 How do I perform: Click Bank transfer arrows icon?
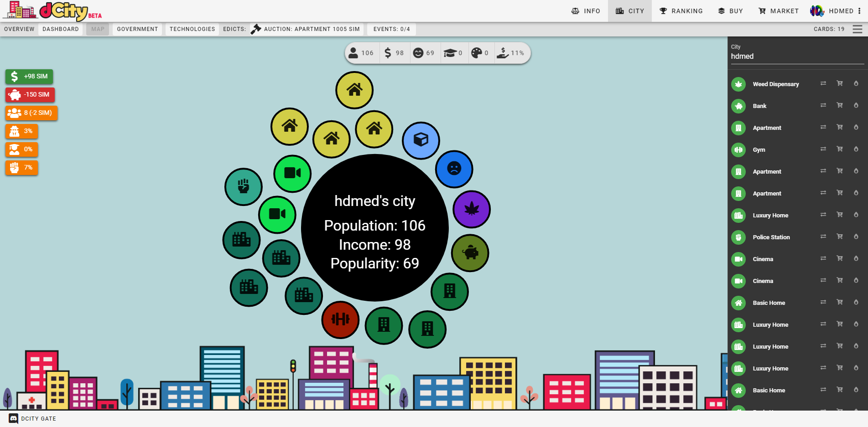pos(823,105)
